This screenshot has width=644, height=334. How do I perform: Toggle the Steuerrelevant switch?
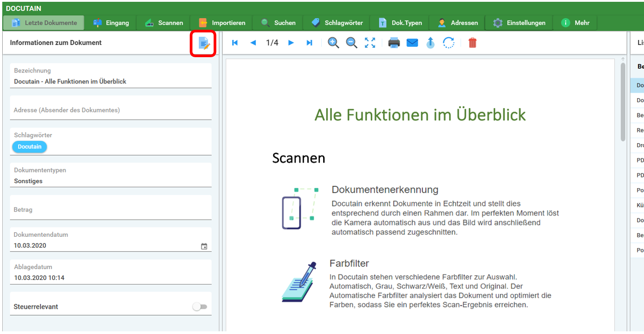pyautogui.click(x=200, y=307)
